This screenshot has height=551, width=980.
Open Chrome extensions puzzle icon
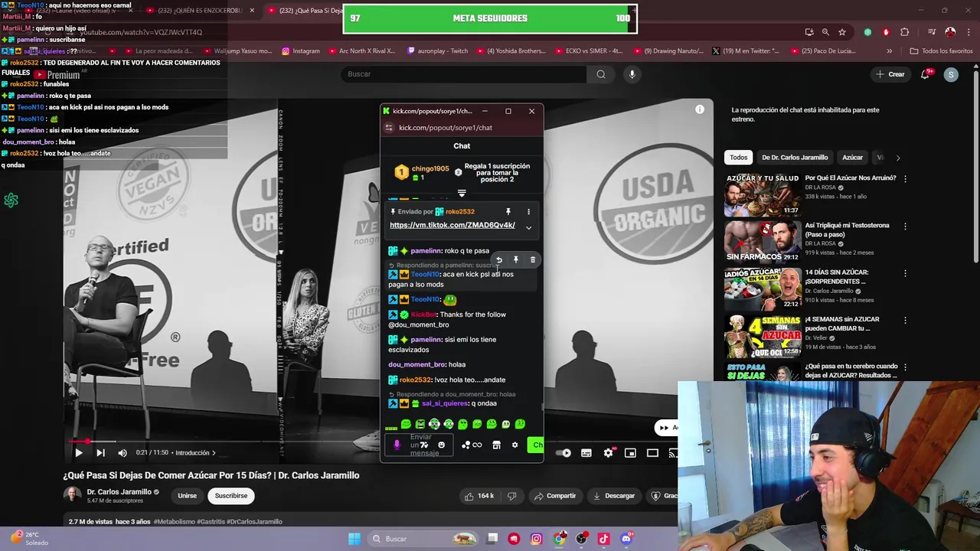905,32
